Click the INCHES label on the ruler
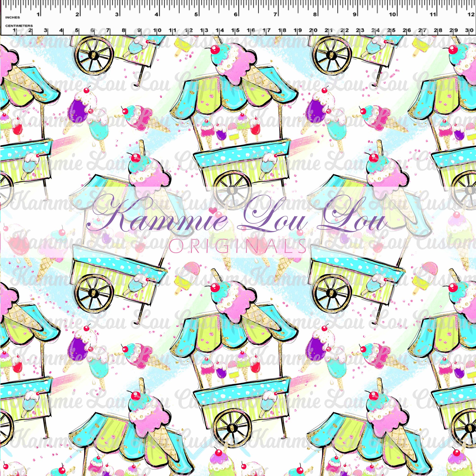The image size is (476, 476). point(12,18)
